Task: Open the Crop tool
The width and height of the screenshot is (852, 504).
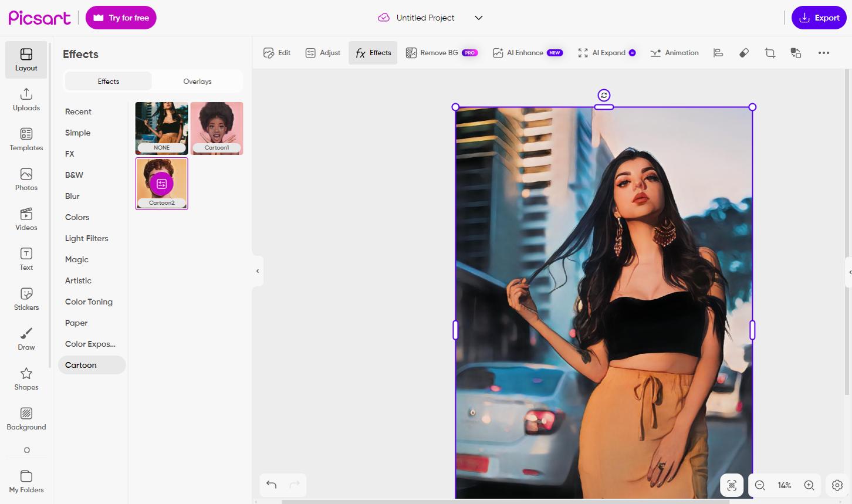Action: tap(769, 53)
